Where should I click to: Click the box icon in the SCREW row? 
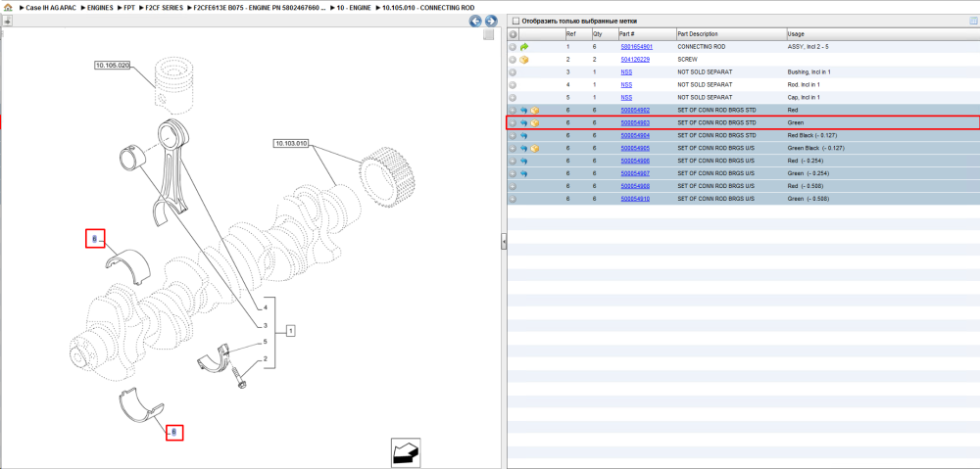coord(524,60)
